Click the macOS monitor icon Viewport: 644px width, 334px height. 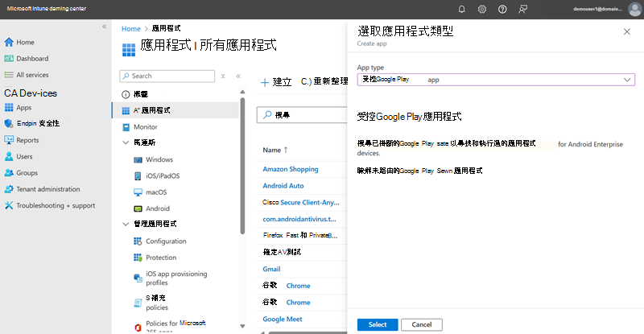pos(138,192)
